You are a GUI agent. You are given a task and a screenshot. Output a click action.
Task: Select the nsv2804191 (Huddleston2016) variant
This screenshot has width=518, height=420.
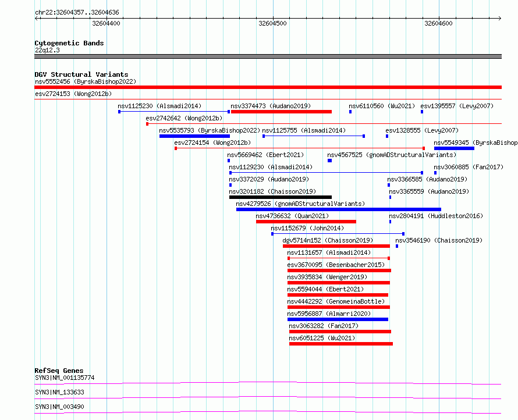[390, 222]
